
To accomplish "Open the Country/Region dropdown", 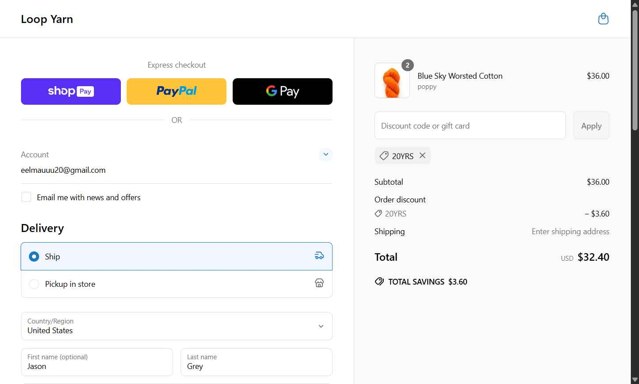I will tap(176, 326).
